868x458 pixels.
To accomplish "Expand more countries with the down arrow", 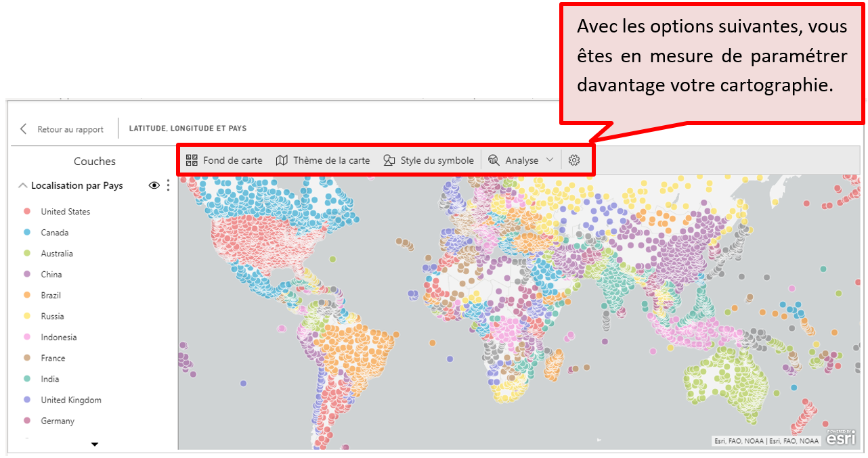I will click(x=95, y=444).
